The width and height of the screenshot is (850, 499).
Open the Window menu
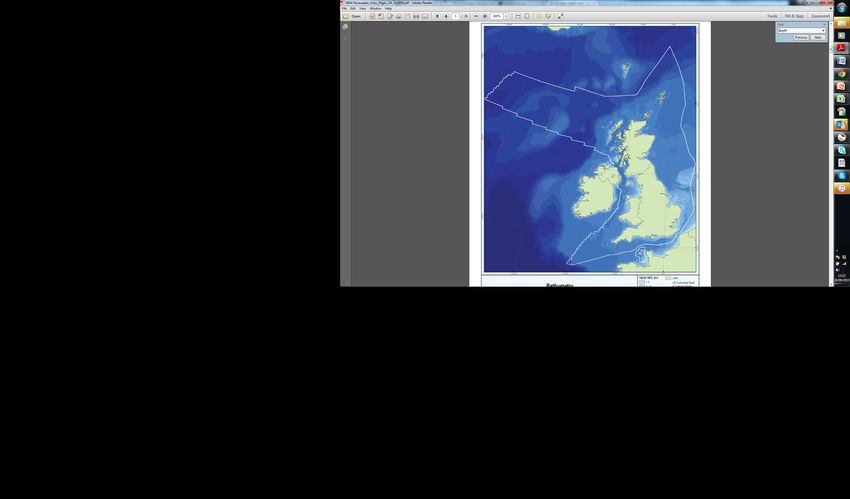coord(375,8)
